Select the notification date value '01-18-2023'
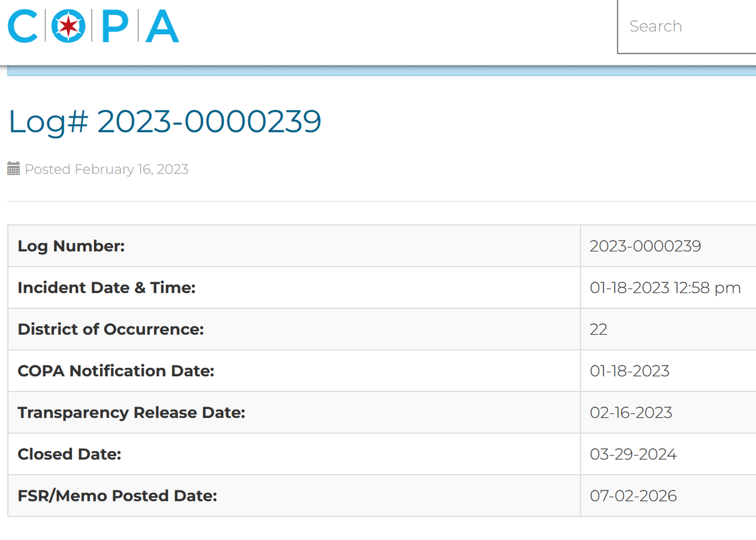756x540 pixels. pos(629,371)
